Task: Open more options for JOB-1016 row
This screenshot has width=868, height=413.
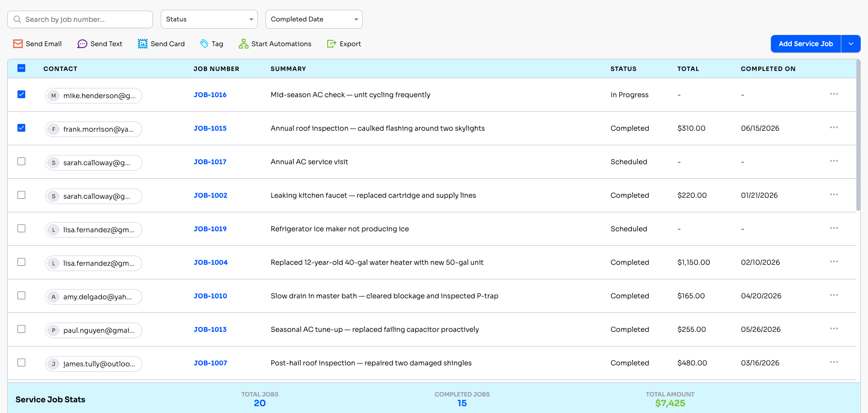Action: [834, 94]
